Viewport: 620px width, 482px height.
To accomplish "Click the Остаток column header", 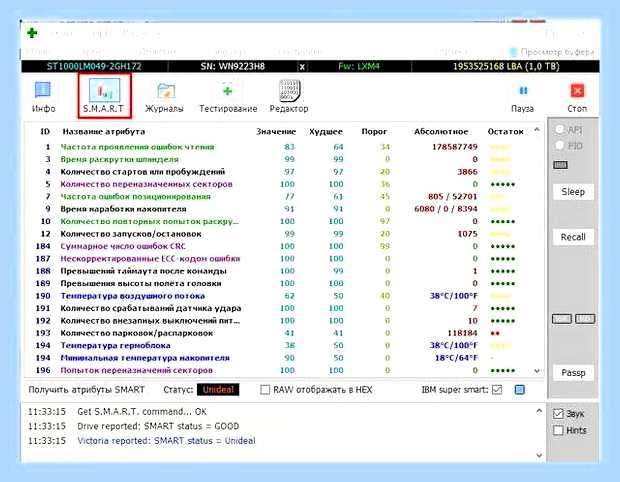I will point(505,132).
